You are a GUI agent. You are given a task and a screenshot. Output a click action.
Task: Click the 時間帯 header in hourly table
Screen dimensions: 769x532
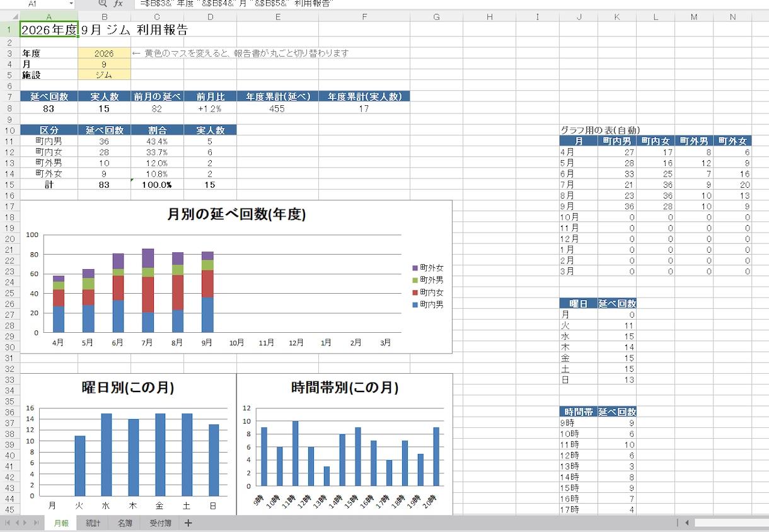click(x=579, y=412)
